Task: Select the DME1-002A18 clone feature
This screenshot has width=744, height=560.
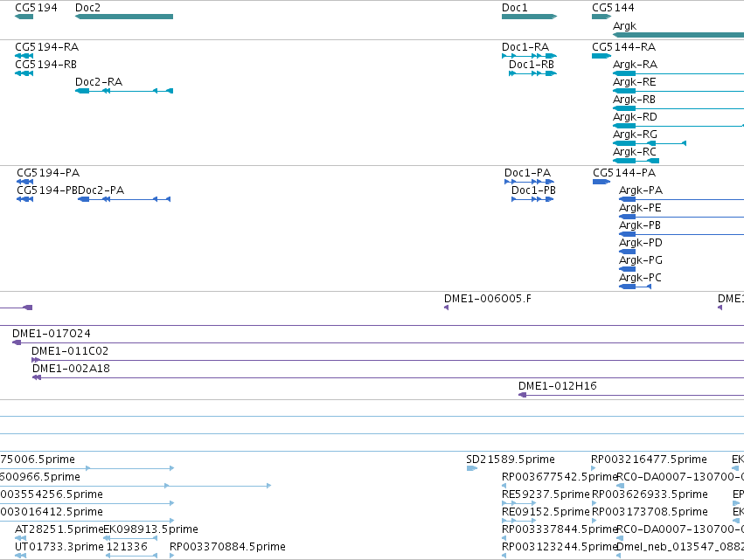Action: pos(388,377)
